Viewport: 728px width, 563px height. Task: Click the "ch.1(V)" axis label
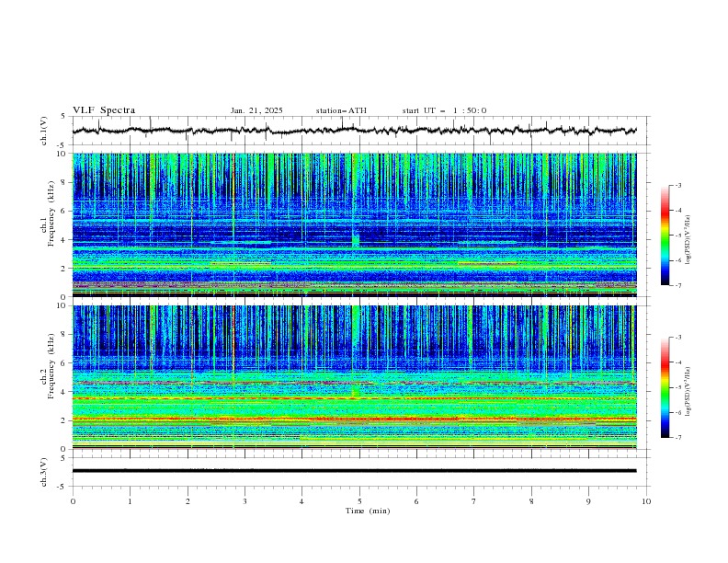pyautogui.click(x=44, y=131)
